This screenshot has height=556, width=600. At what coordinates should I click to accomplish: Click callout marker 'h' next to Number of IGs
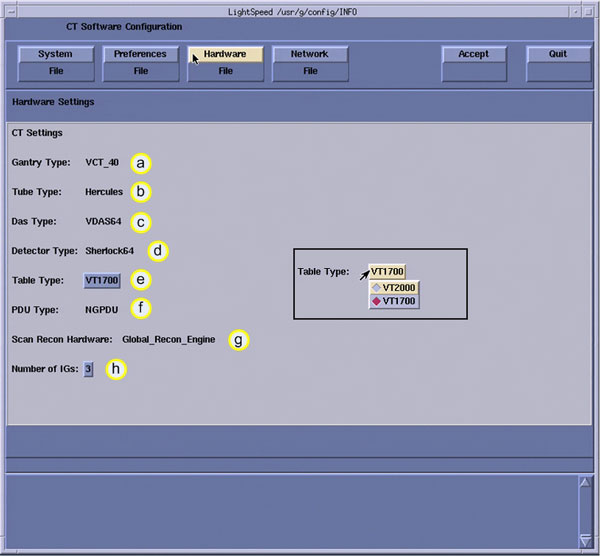pyautogui.click(x=116, y=370)
